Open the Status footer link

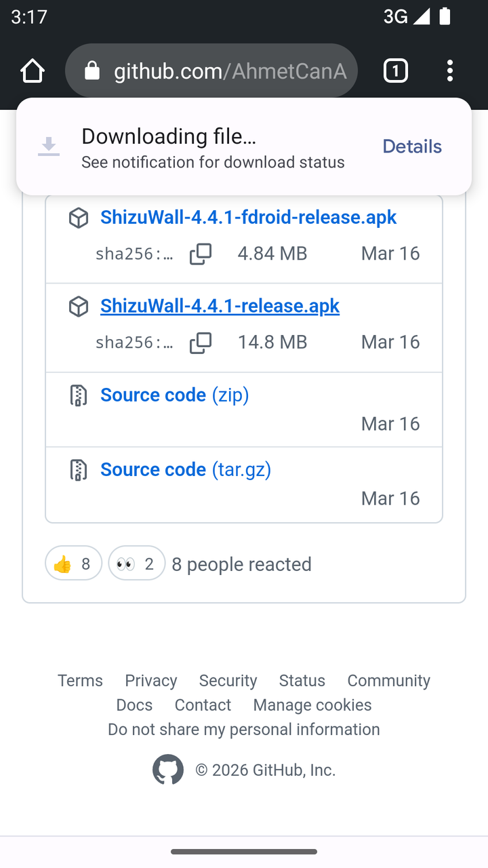coord(302,680)
